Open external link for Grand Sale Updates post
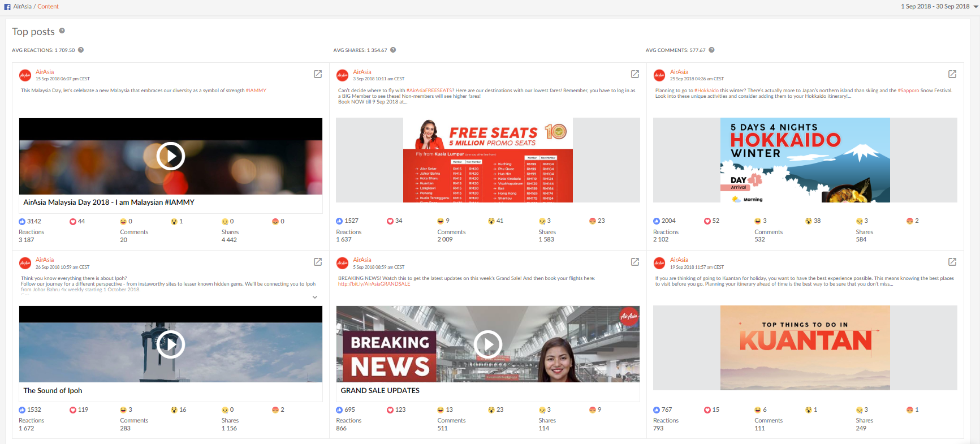980x444 pixels. click(635, 262)
